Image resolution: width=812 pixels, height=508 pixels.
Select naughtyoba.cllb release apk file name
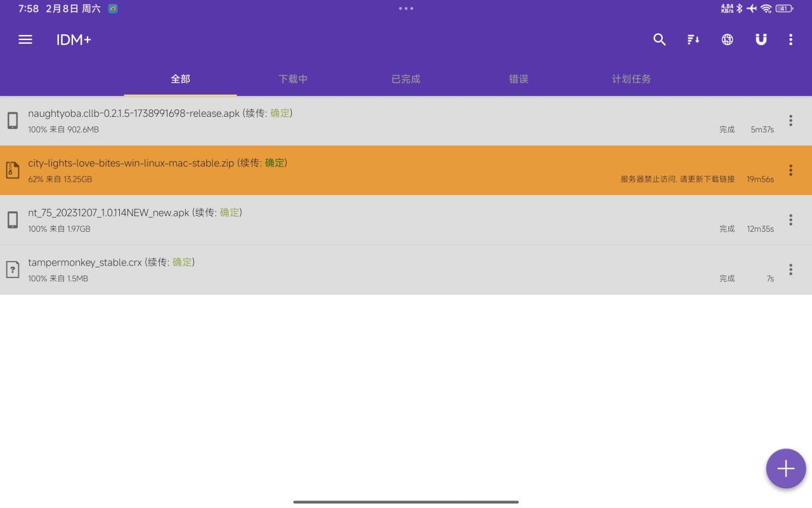pos(134,114)
